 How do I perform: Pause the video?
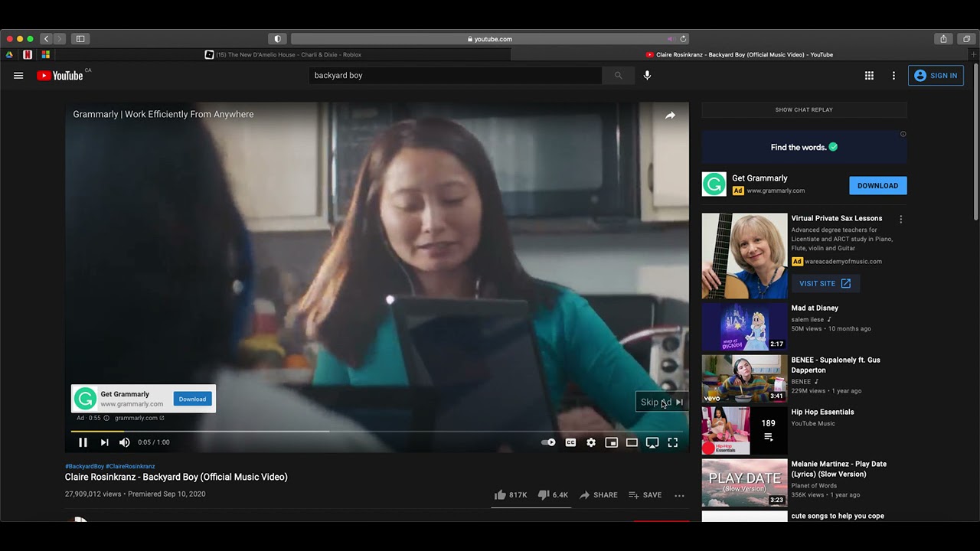[83, 442]
